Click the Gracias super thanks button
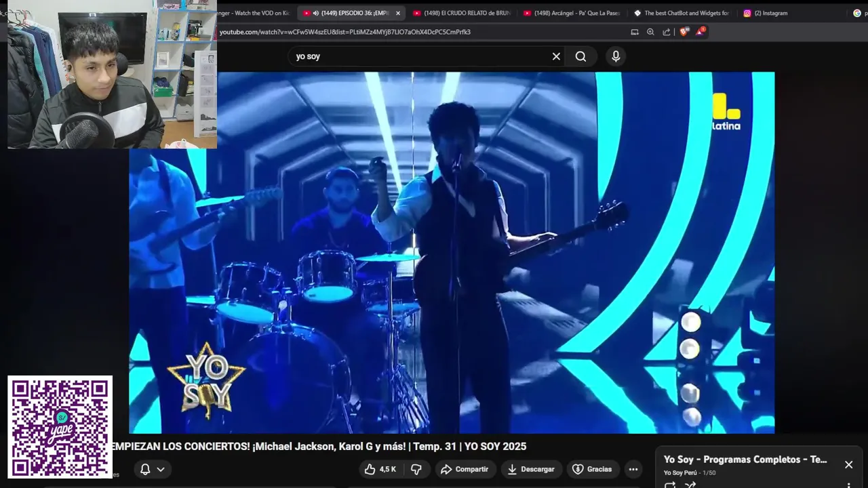This screenshot has height=488, width=868. point(592,469)
